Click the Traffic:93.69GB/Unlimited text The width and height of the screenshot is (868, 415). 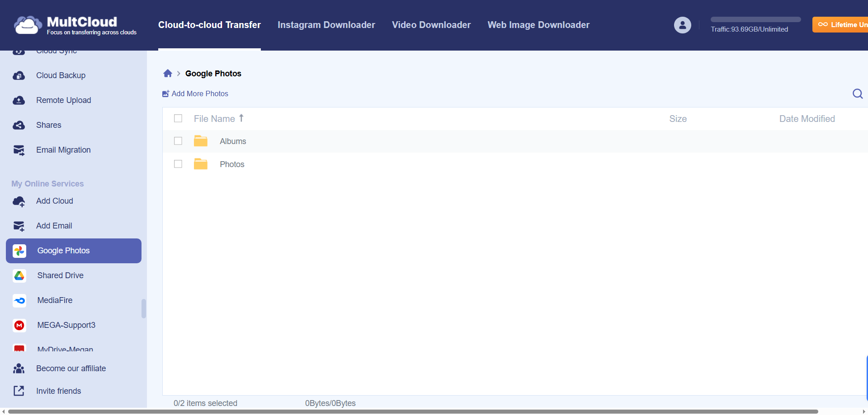point(749,29)
